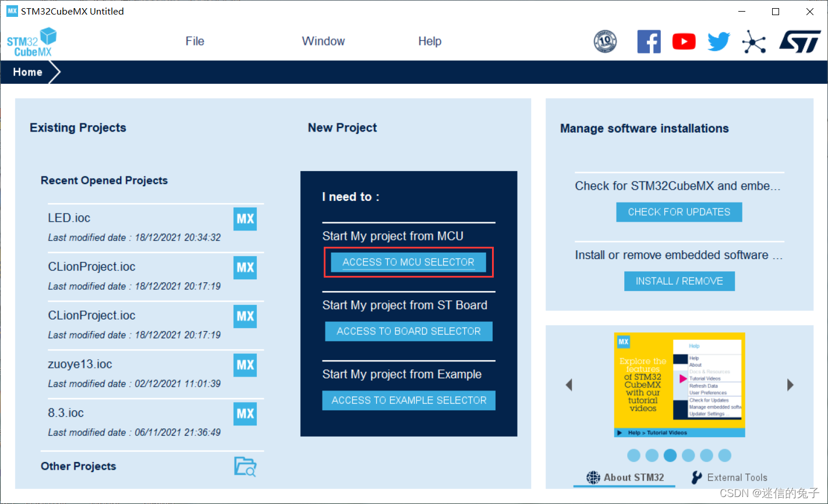Switch to the External Tools tab
This screenshot has height=504, width=828.
729,477
